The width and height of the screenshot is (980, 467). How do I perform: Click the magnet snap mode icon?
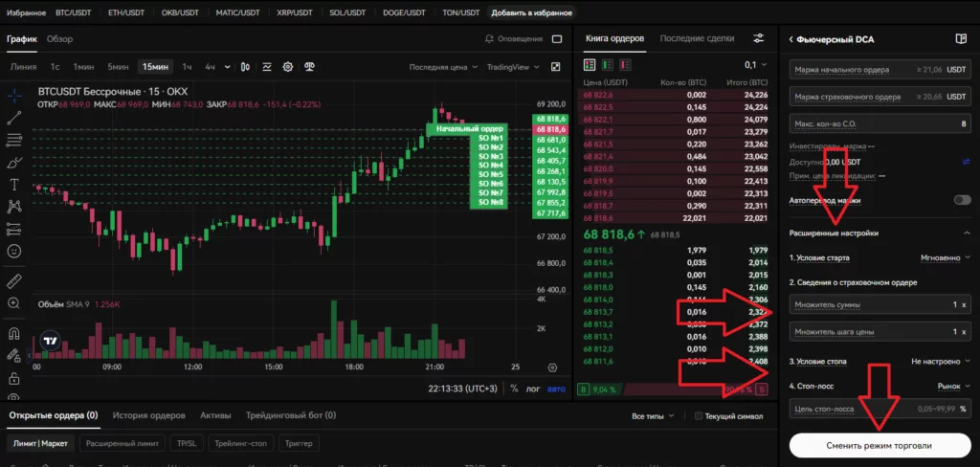click(14, 334)
